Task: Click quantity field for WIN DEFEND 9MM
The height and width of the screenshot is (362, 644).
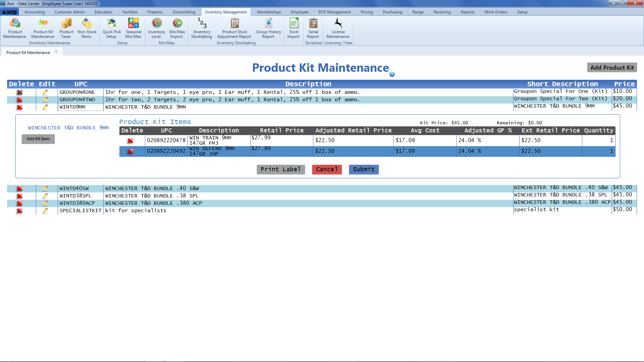Action: point(599,151)
